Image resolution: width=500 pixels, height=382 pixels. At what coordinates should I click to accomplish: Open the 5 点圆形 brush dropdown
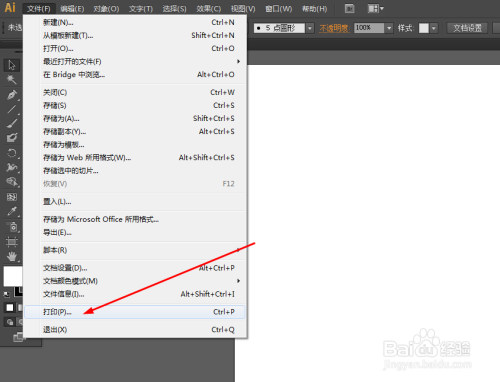coord(310,28)
